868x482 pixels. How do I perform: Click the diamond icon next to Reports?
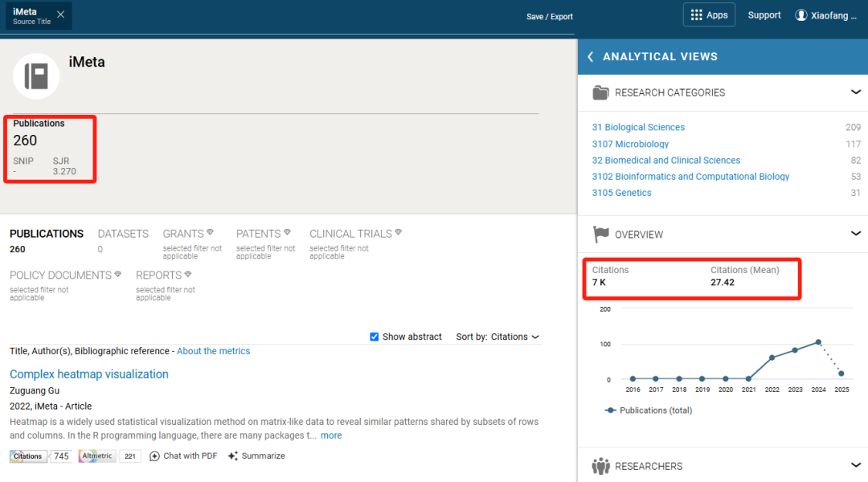click(x=187, y=274)
